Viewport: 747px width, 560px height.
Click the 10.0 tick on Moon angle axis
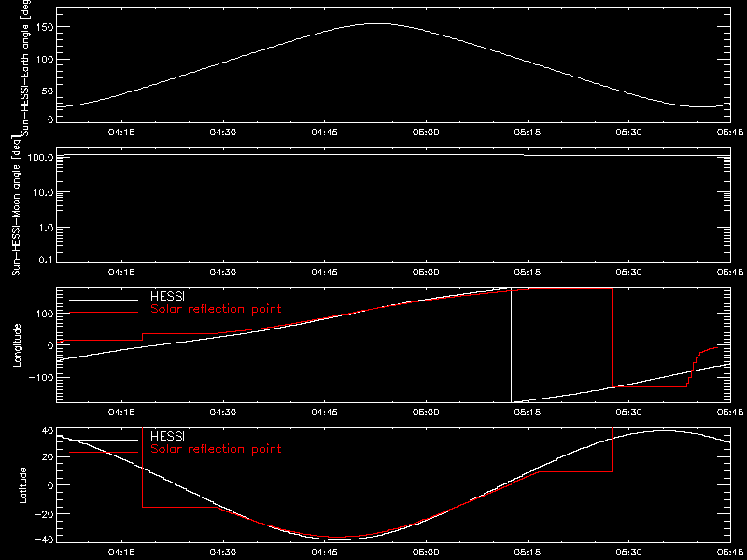[x=43, y=192]
